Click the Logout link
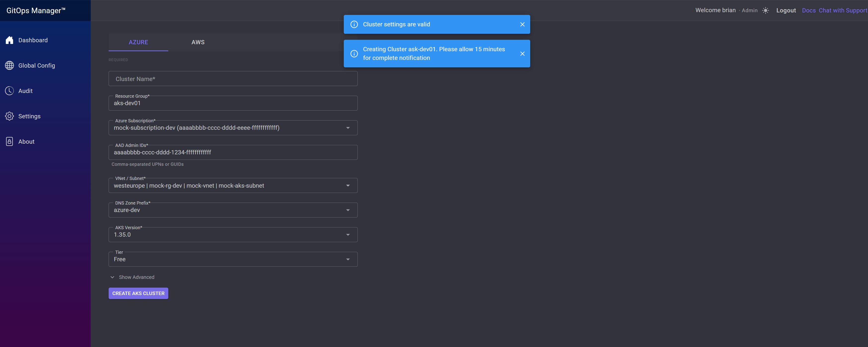The image size is (868, 347). tap(786, 10)
